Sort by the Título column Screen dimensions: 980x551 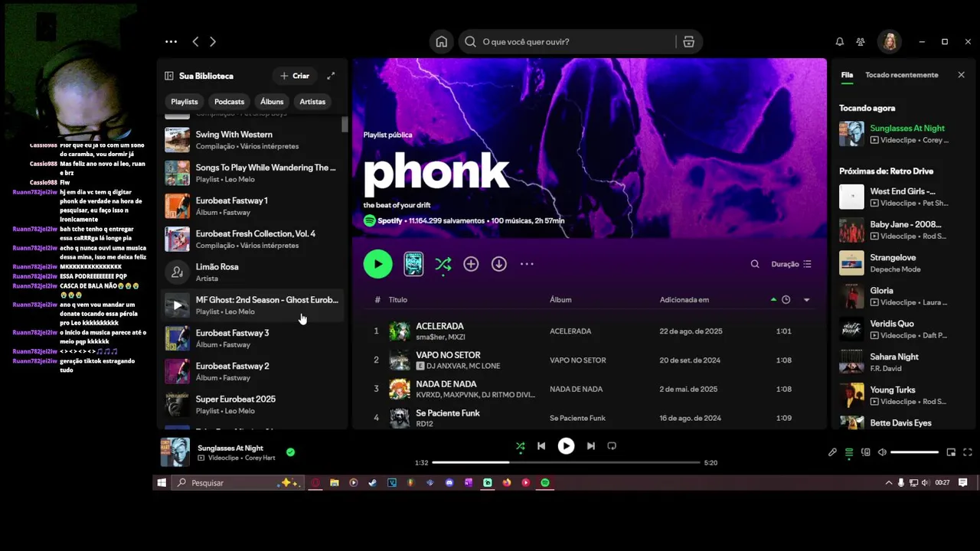pyautogui.click(x=397, y=300)
